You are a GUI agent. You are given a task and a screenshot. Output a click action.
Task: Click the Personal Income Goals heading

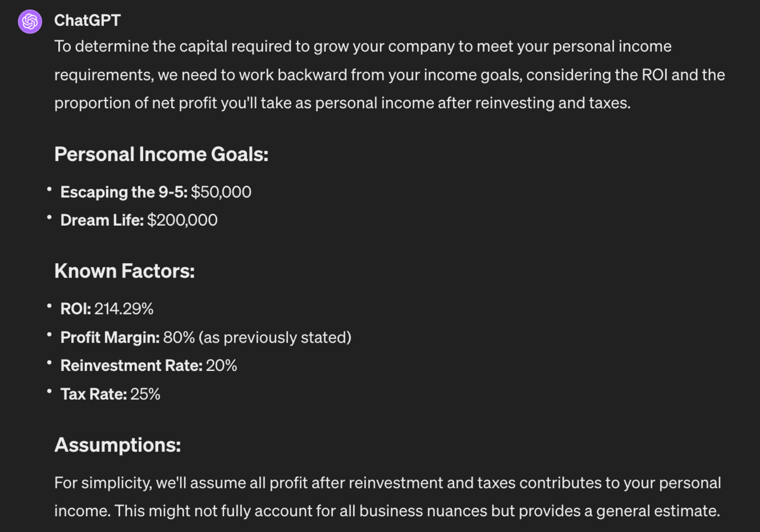coord(161,155)
